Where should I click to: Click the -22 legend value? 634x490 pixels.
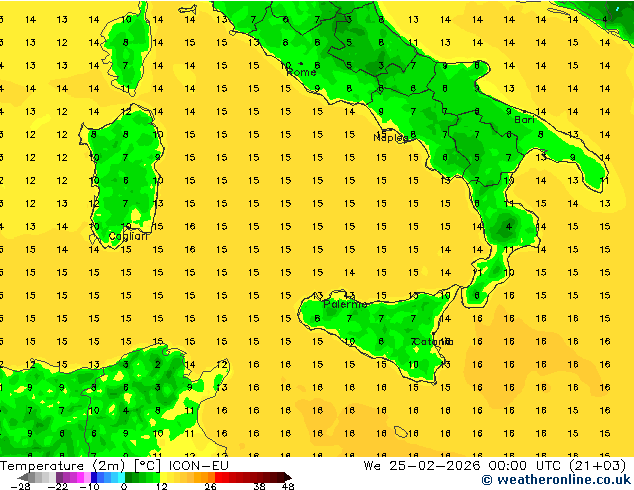point(57,486)
